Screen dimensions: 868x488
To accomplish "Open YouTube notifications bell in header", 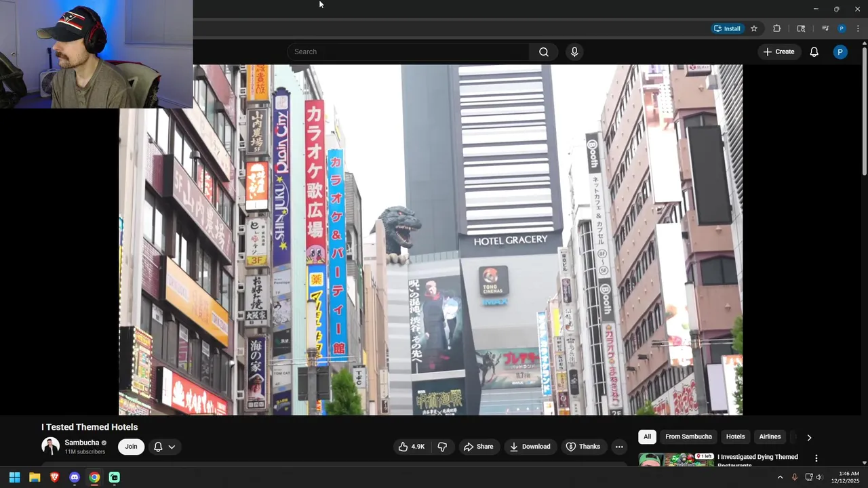I will point(814,52).
